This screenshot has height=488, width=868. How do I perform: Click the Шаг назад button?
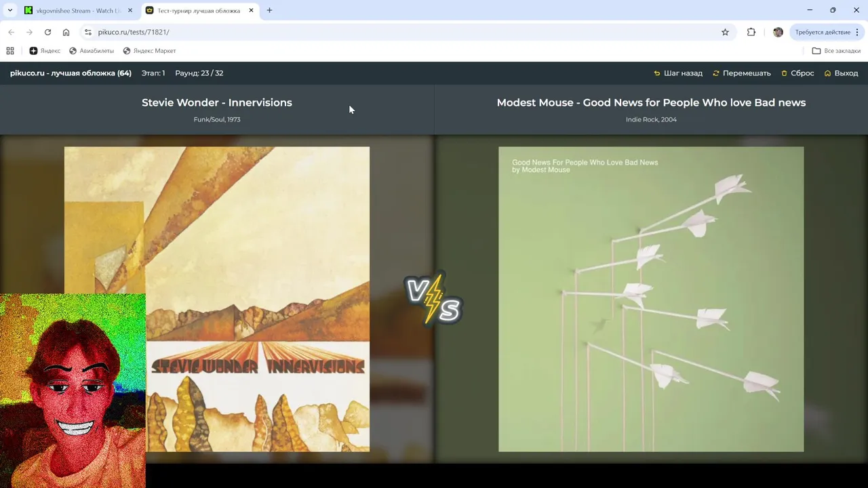click(x=678, y=73)
